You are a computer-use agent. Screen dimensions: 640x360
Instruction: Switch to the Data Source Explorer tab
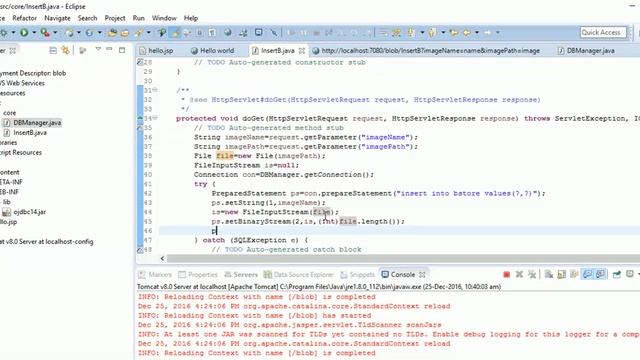pos(299,275)
